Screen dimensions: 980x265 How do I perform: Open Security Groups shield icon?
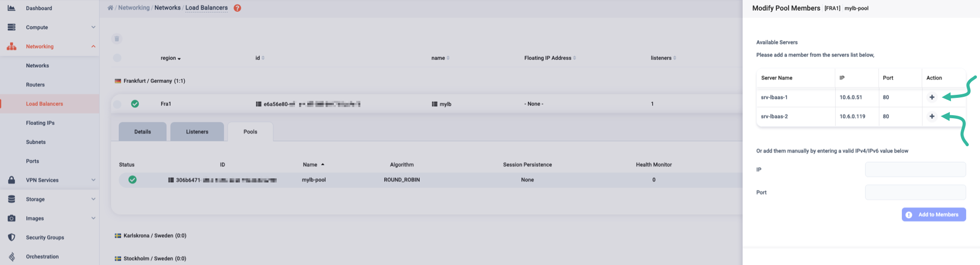(x=11, y=237)
